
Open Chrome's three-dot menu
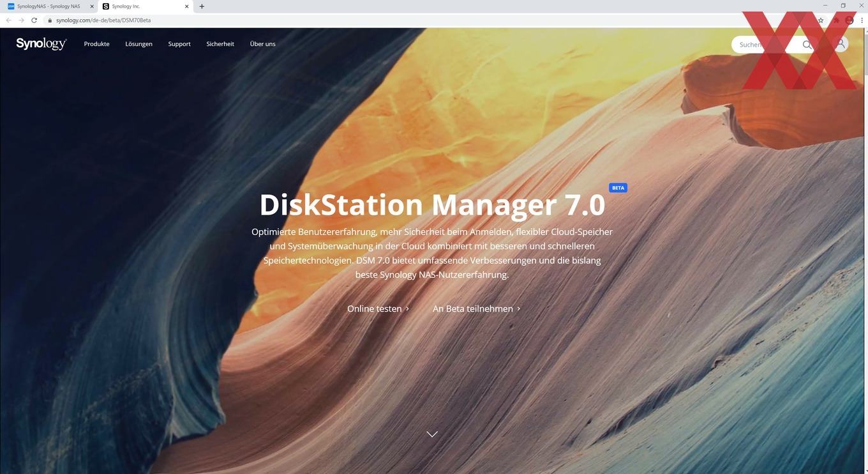(862, 20)
